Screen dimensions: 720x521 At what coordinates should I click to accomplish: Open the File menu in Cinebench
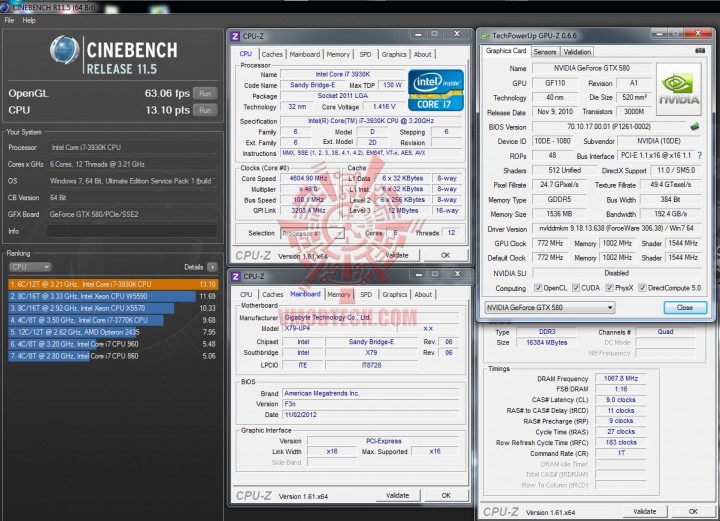pyautogui.click(x=9, y=20)
